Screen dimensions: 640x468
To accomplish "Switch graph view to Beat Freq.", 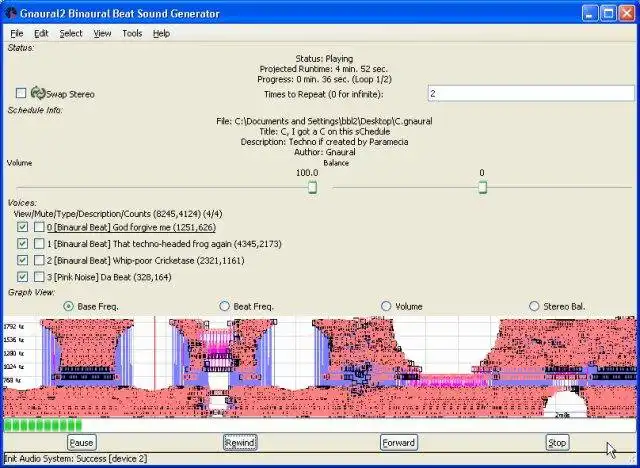I will (224, 306).
